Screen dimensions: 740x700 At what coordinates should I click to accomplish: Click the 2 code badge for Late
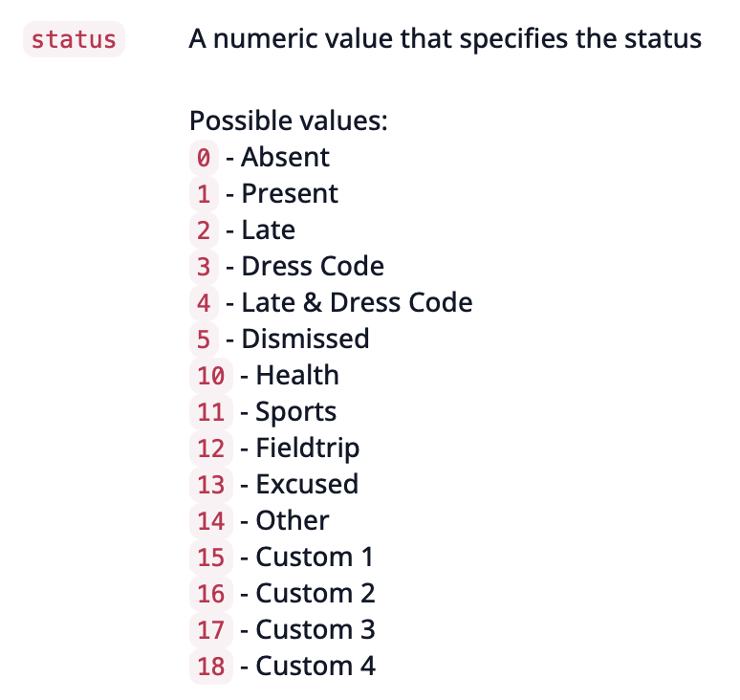tap(204, 230)
